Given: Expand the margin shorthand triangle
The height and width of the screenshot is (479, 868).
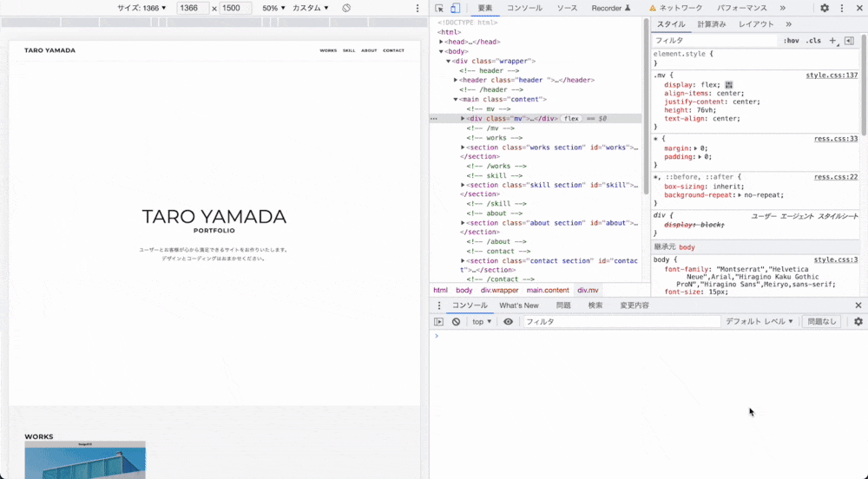Looking at the screenshot, I should tap(696, 148).
